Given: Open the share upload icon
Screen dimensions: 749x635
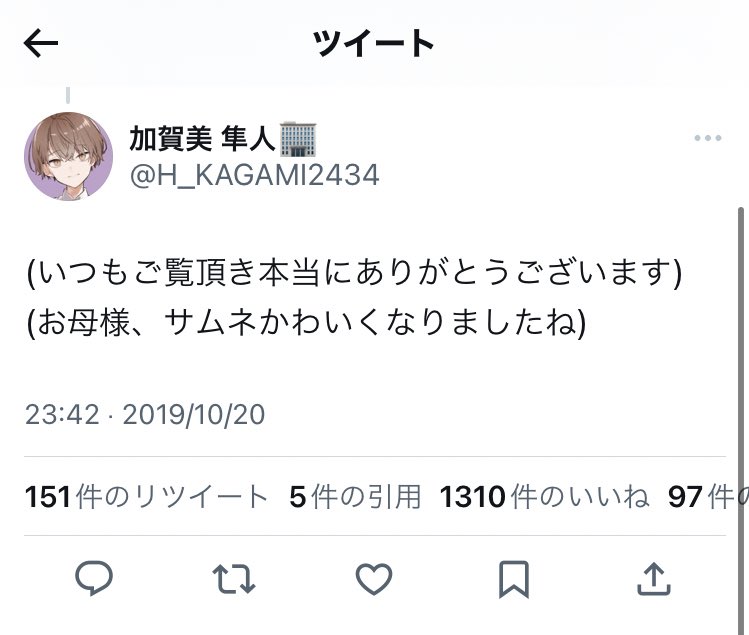Looking at the screenshot, I should point(654,579).
